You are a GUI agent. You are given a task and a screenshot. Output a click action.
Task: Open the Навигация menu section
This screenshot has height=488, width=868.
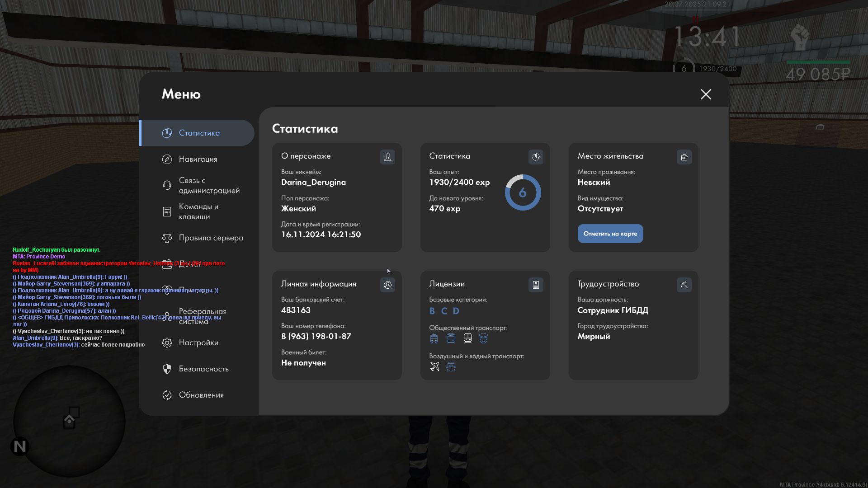[x=198, y=159]
